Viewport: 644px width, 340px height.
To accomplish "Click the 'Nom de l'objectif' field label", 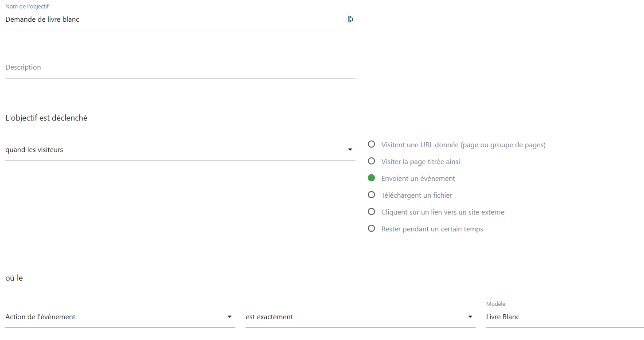I will [27, 7].
